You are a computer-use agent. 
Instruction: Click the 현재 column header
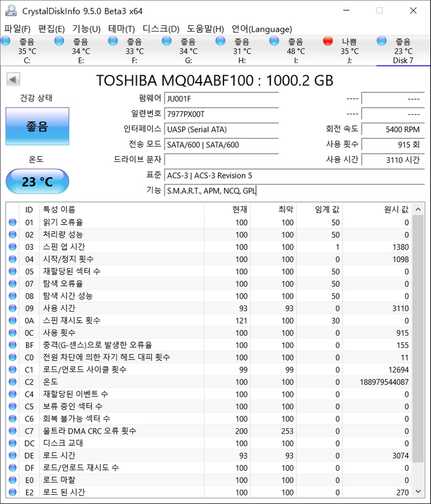click(227, 210)
